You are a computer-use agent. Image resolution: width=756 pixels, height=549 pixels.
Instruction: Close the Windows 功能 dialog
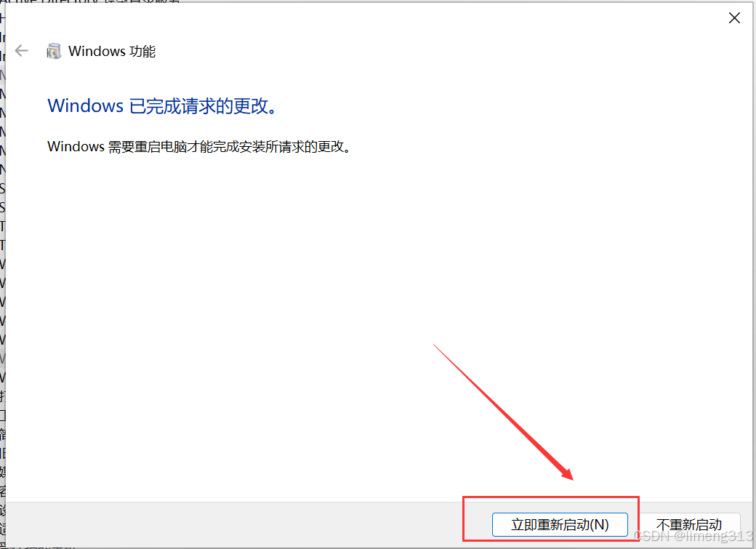(x=734, y=18)
